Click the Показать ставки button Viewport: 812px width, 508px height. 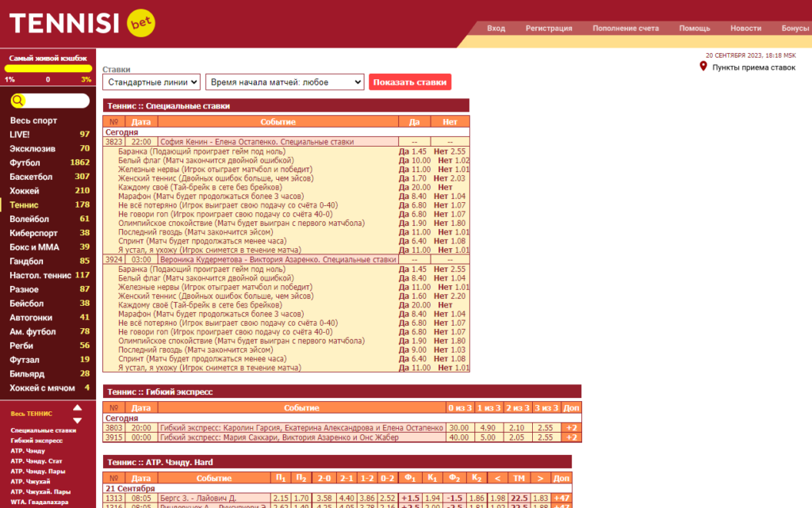coord(410,82)
